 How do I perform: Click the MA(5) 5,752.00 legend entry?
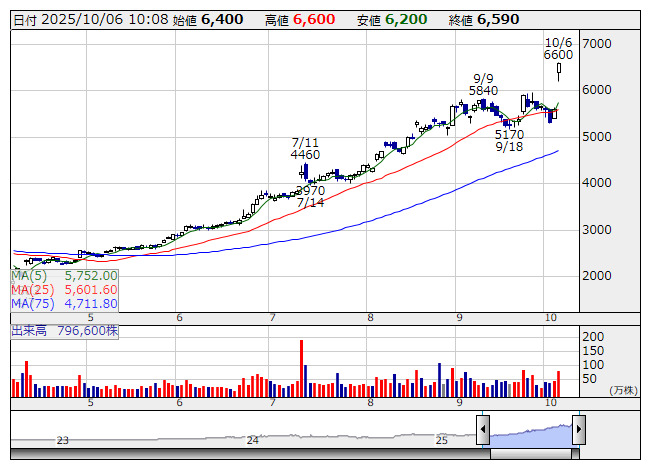point(65,276)
